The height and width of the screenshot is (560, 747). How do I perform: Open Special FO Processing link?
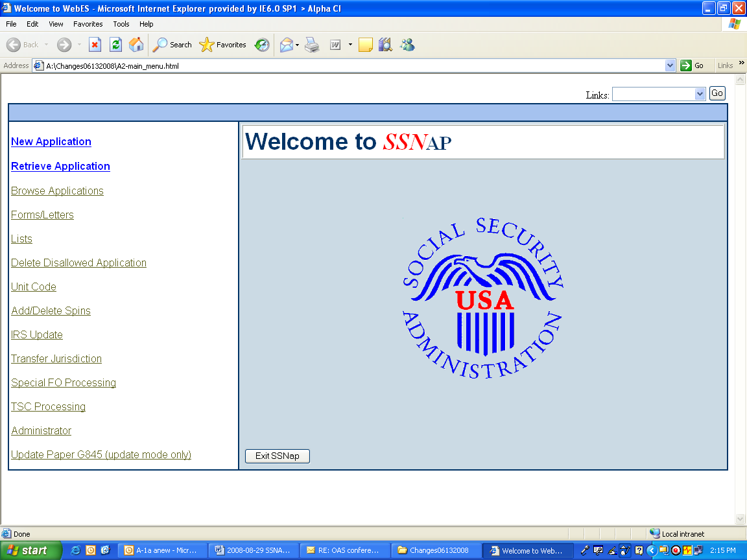(x=64, y=382)
